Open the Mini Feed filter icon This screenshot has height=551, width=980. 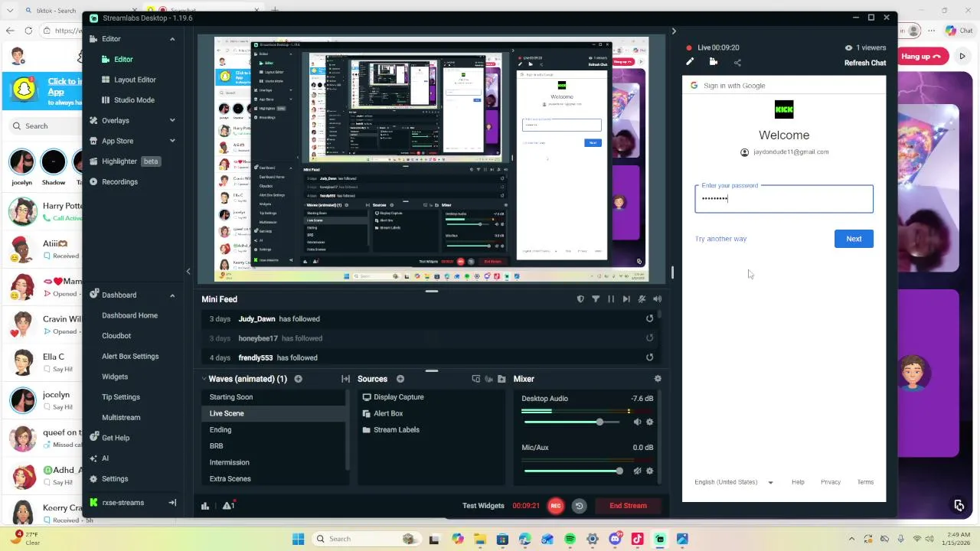click(x=596, y=299)
